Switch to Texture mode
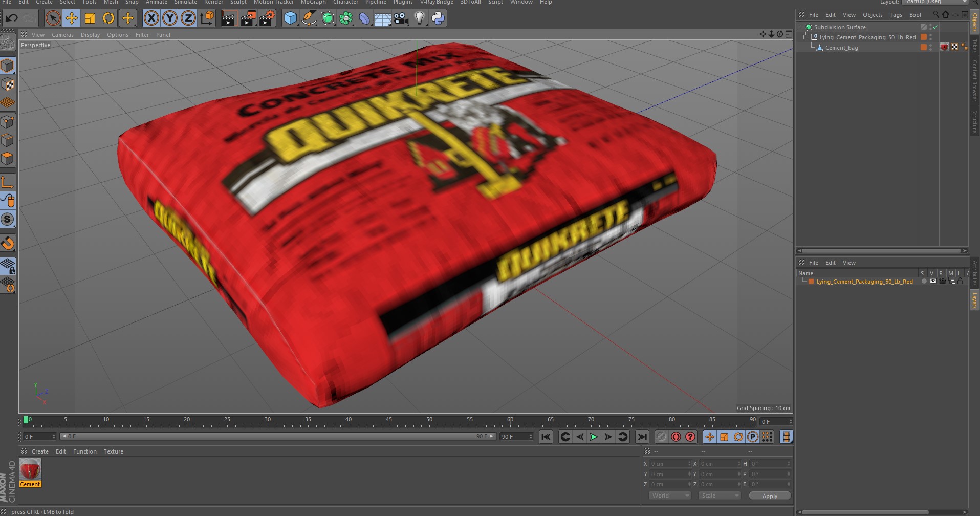This screenshot has height=516, width=980. pyautogui.click(x=8, y=84)
